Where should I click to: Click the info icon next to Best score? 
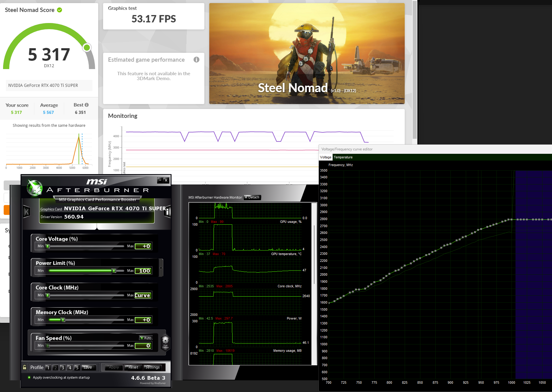pos(87,105)
